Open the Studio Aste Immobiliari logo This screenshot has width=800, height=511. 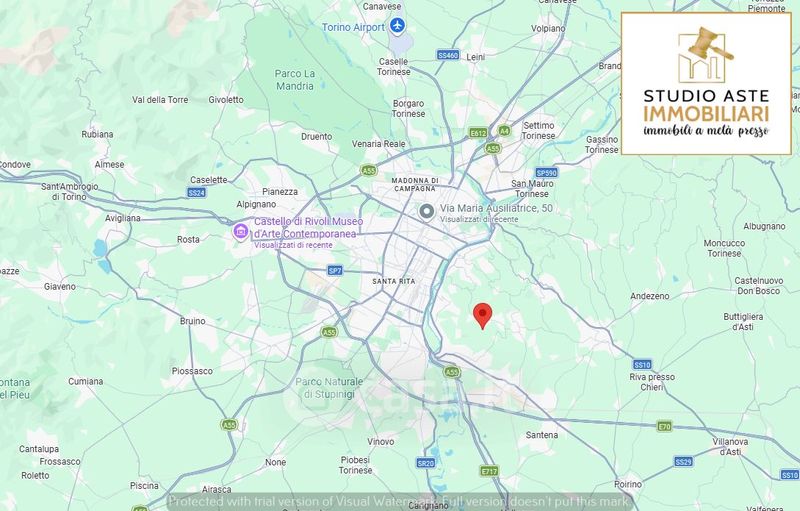(x=706, y=83)
